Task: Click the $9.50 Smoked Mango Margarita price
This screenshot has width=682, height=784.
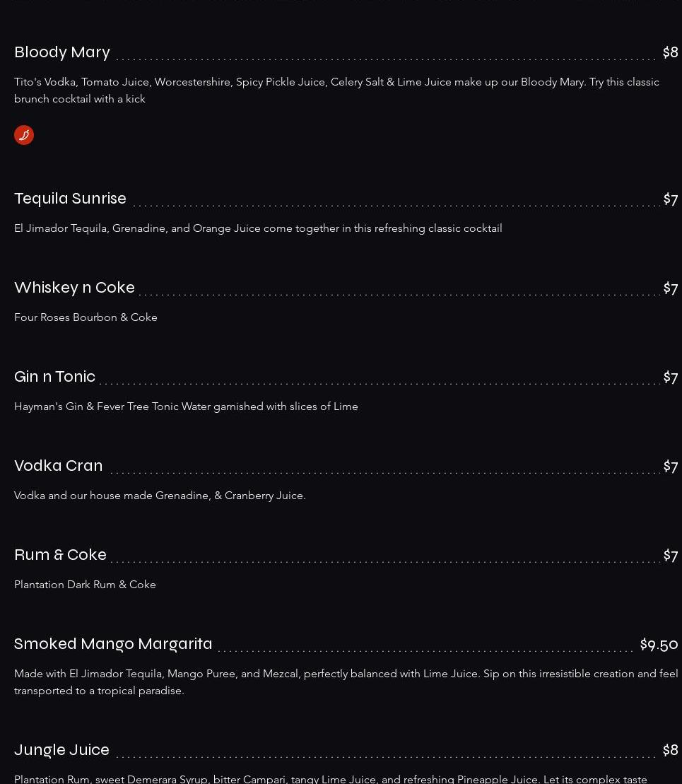Action: point(659,645)
